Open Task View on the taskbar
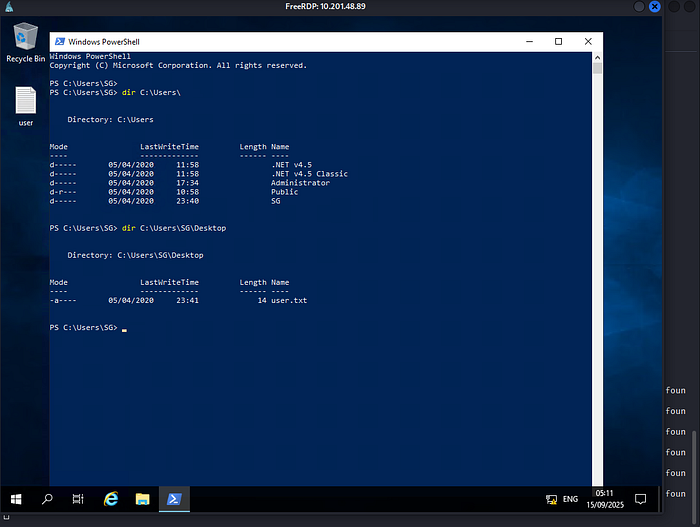The width and height of the screenshot is (700, 527). (x=78, y=499)
